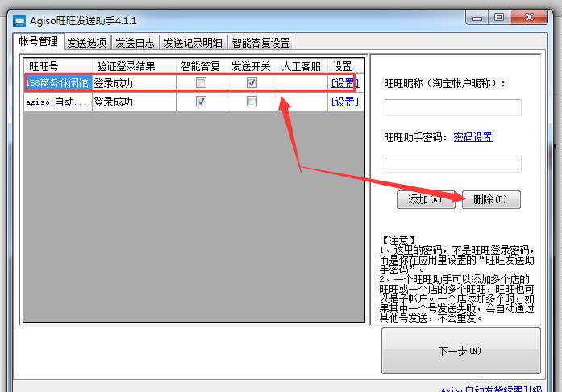This screenshot has height=392, width=562.
Task: Focus the 旺旺昵称 input field
Action: [452, 107]
